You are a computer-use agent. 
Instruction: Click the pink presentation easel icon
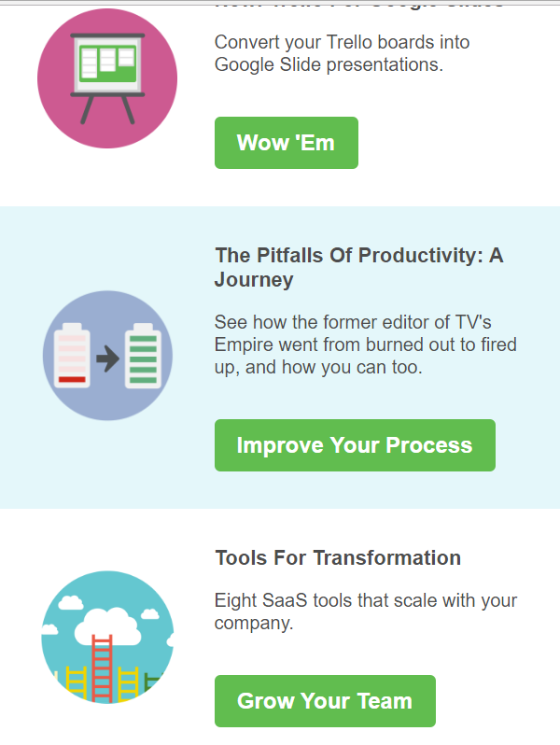click(x=107, y=78)
